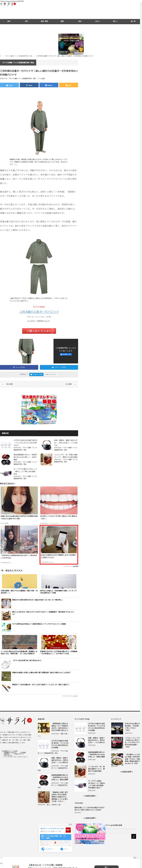The height and width of the screenshot is (868, 142).
Task: Select the 暮らし item in the navigation bar
Action: pyautogui.click(x=115, y=21)
